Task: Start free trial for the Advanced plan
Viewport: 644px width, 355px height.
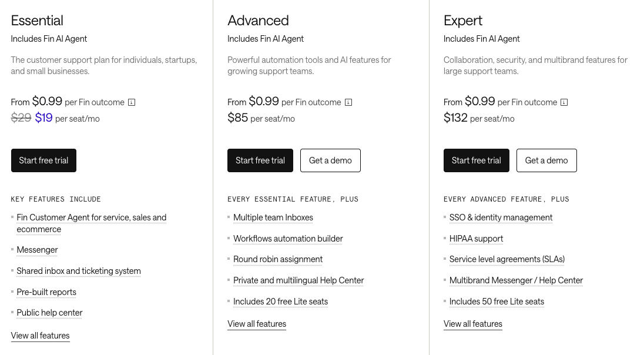Action: (260, 160)
